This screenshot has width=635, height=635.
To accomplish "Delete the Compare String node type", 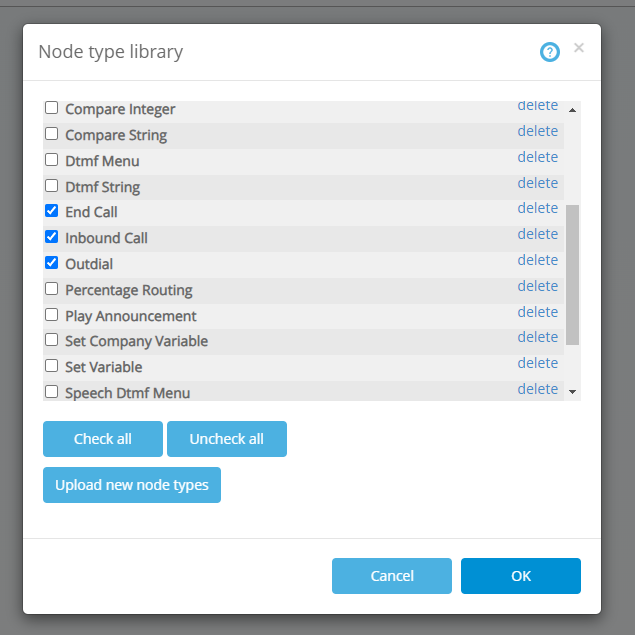I will point(538,131).
